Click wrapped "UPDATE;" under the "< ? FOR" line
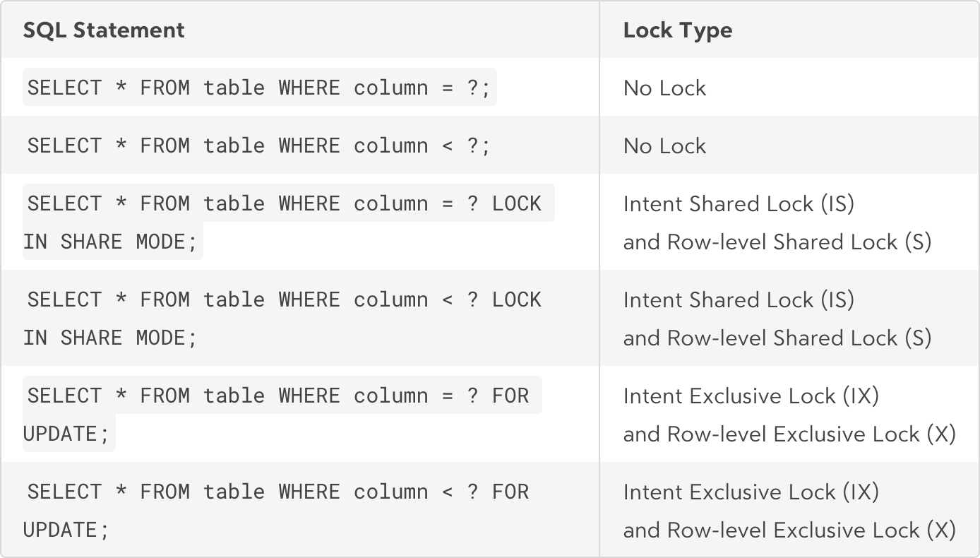 pyautogui.click(x=66, y=530)
